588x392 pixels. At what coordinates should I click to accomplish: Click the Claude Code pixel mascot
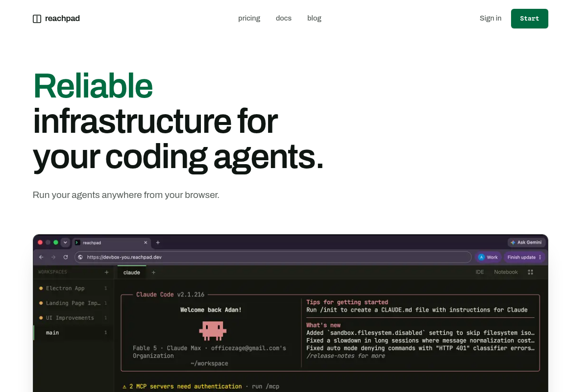(x=213, y=331)
